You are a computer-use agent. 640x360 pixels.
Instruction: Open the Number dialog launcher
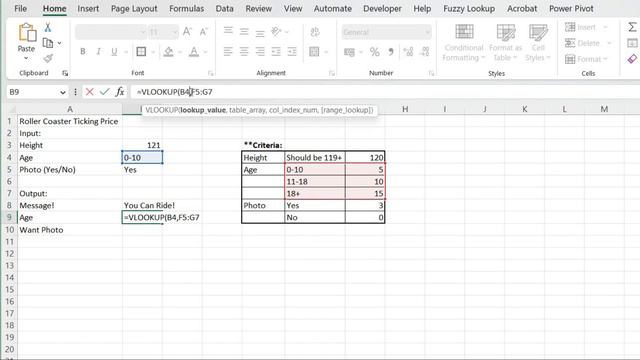click(431, 73)
